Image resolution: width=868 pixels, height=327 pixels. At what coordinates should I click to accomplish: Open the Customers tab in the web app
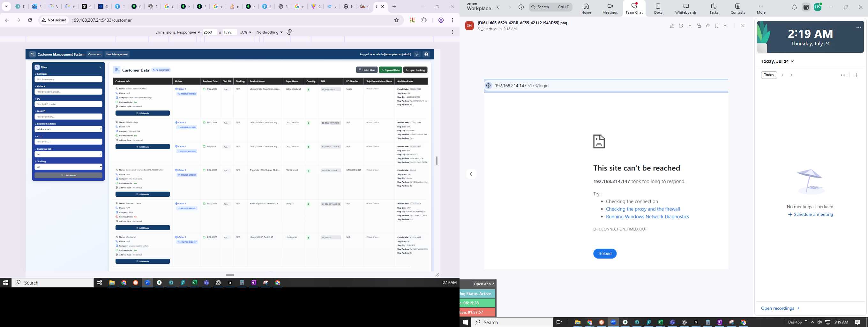click(94, 54)
